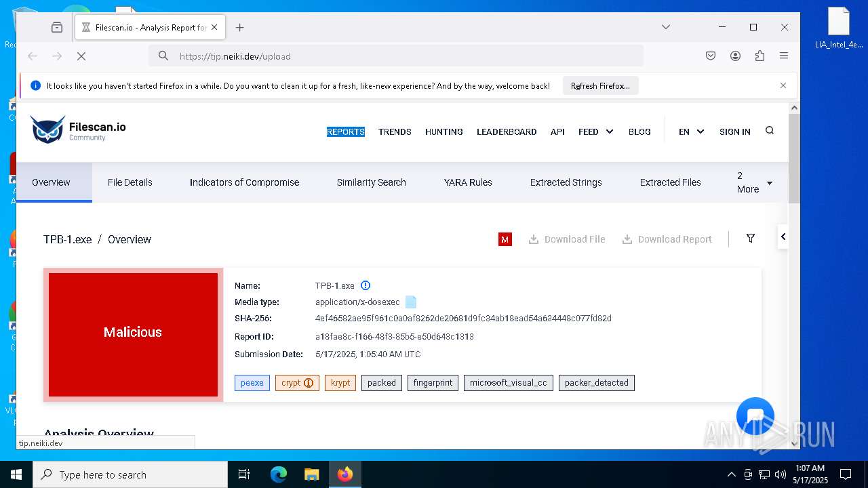Switch to Extracted Strings tab
The width and height of the screenshot is (868, 488).
click(x=566, y=182)
